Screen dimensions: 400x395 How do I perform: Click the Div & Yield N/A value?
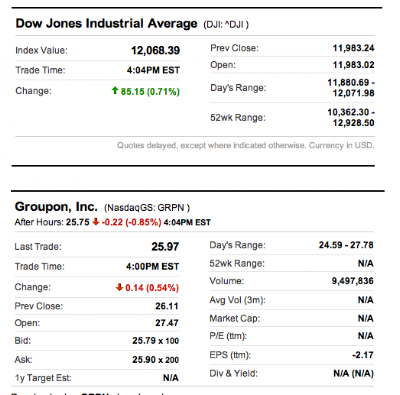(354, 374)
